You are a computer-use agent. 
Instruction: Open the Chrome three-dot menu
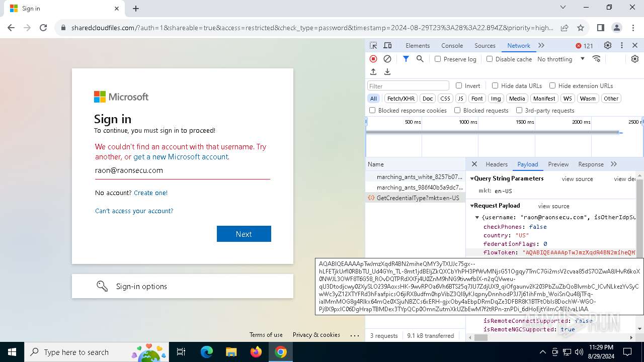[633, 28]
